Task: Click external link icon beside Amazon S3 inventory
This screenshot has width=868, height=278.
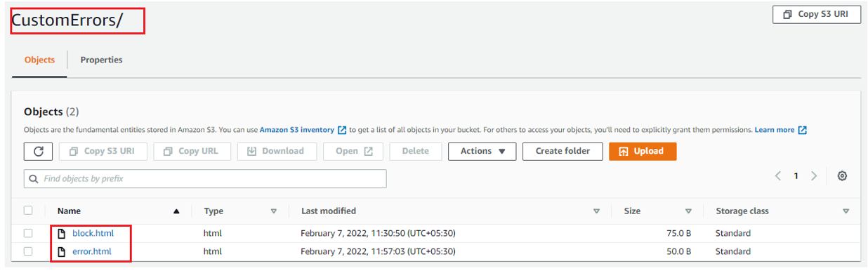Action: coord(342,130)
